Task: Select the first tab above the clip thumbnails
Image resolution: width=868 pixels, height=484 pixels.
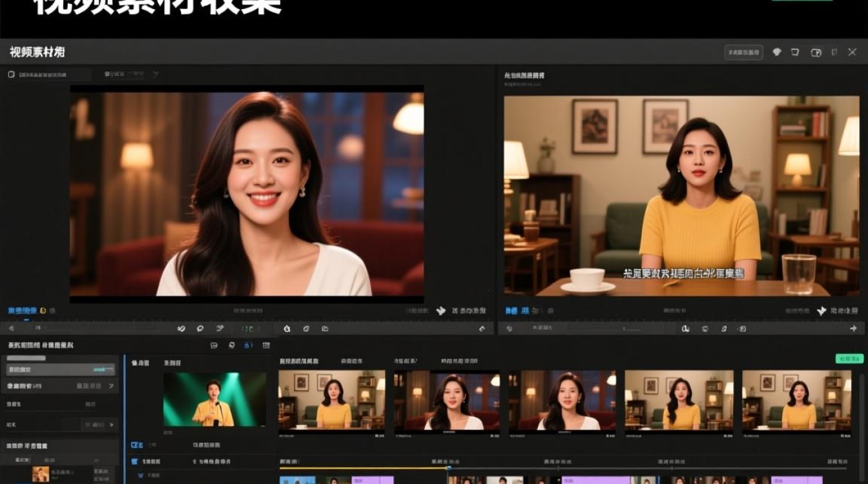Action: point(299,361)
